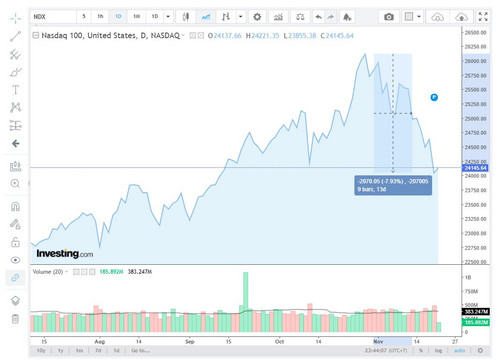Select the bars chart style icon
Image resolution: width=500 pixels, height=361 pixels.
tap(226, 17)
